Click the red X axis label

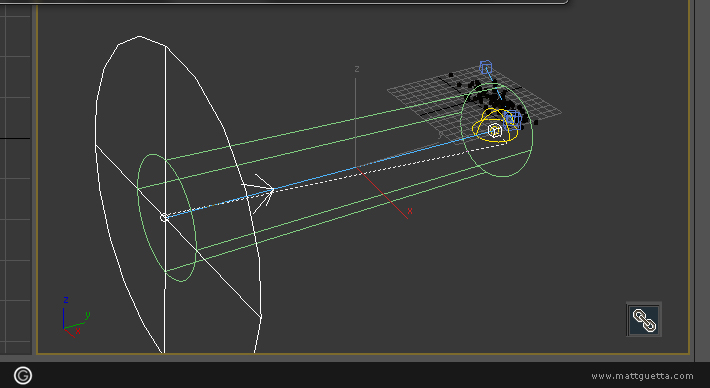410,211
